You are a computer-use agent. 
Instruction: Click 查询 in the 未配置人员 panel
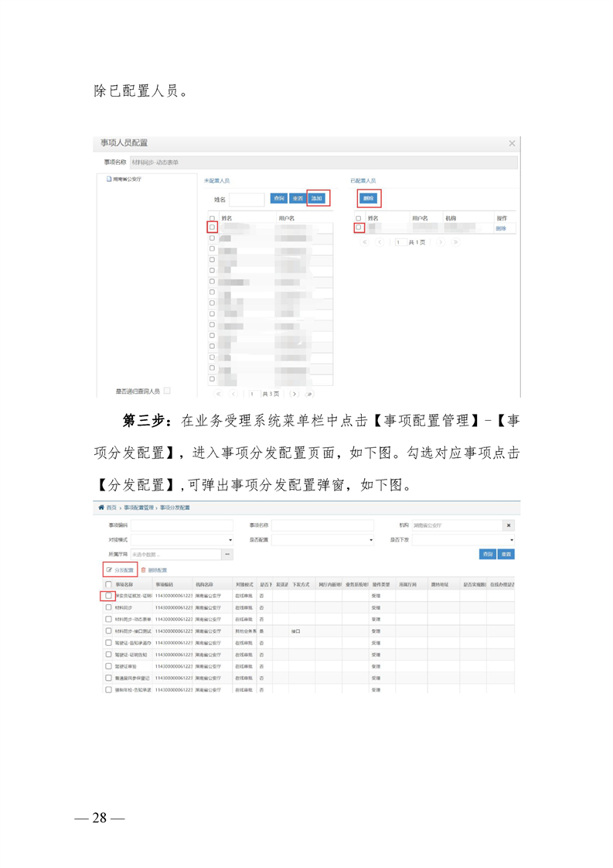(279, 198)
